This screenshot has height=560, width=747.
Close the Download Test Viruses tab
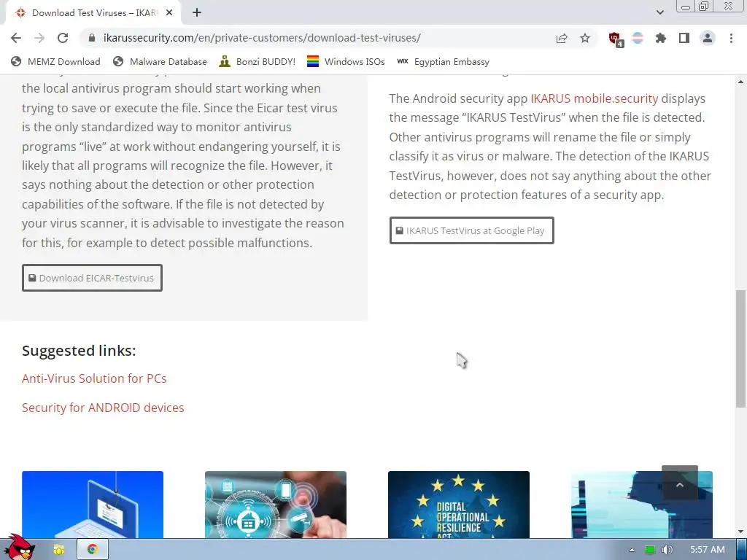tap(169, 13)
